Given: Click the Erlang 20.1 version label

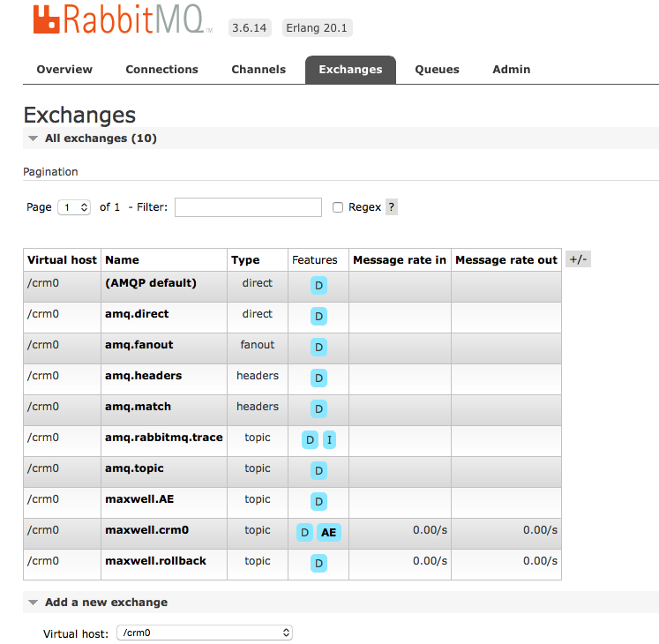Looking at the screenshot, I should (317, 27).
